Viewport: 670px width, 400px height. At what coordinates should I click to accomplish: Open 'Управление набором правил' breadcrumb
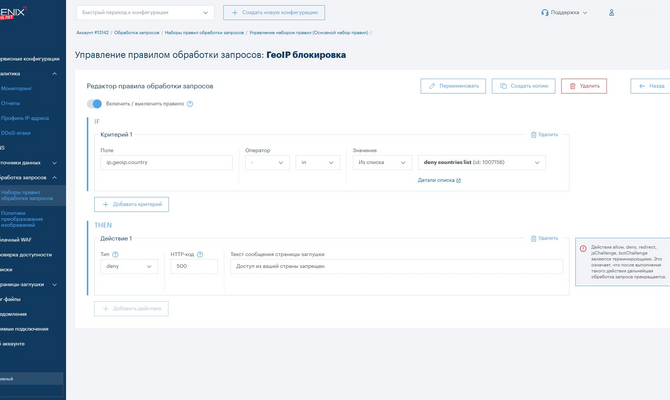309,32
